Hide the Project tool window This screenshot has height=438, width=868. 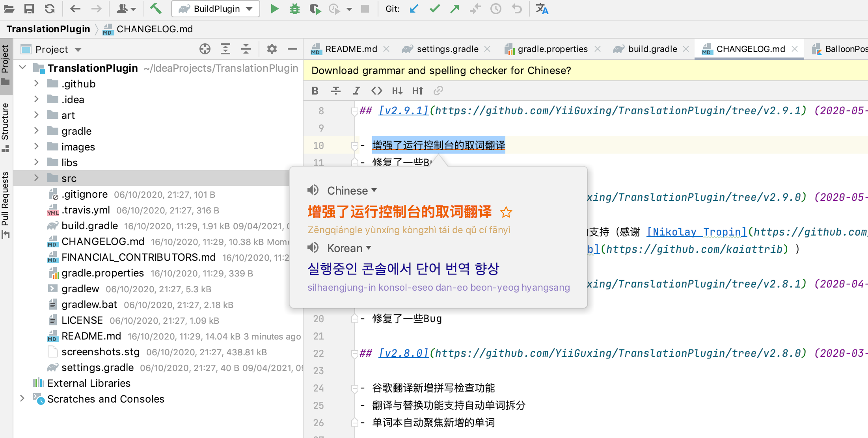click(292, 49)
